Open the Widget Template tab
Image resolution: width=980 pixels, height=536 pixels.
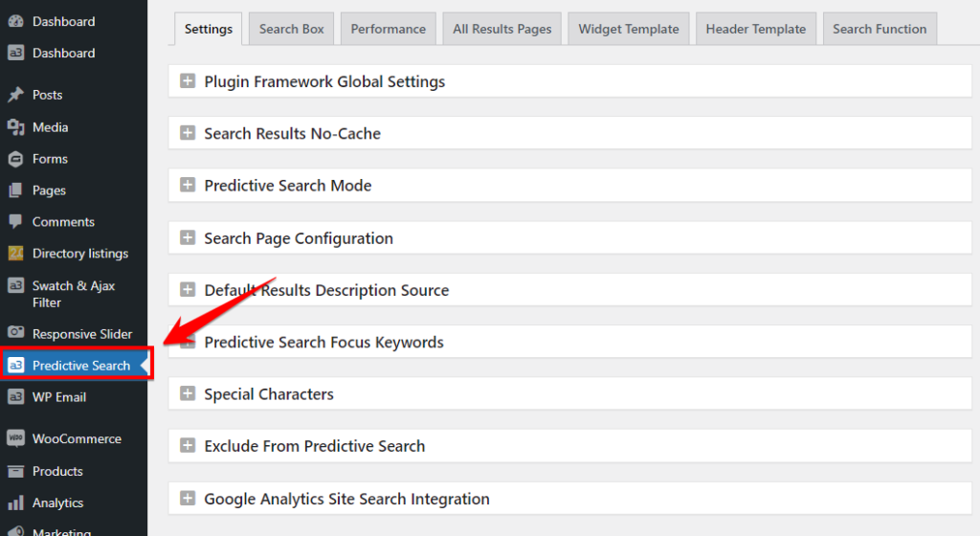tap(628, 29)
